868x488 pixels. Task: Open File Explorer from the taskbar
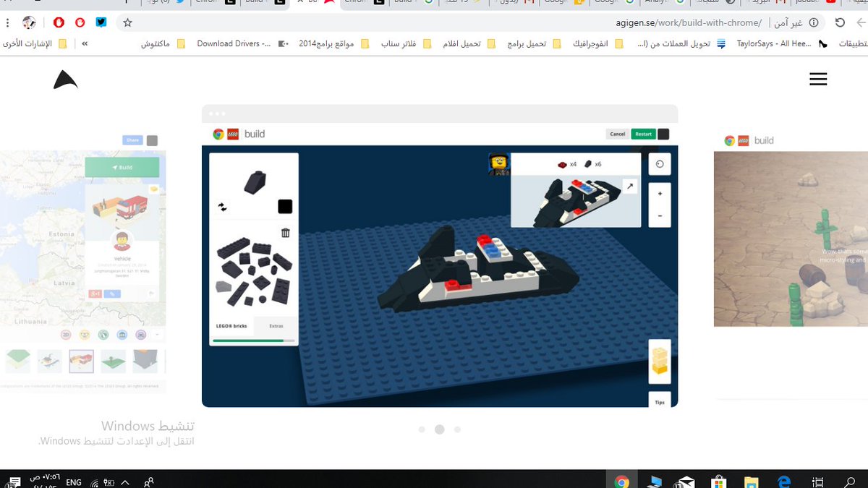click(752, 481)
